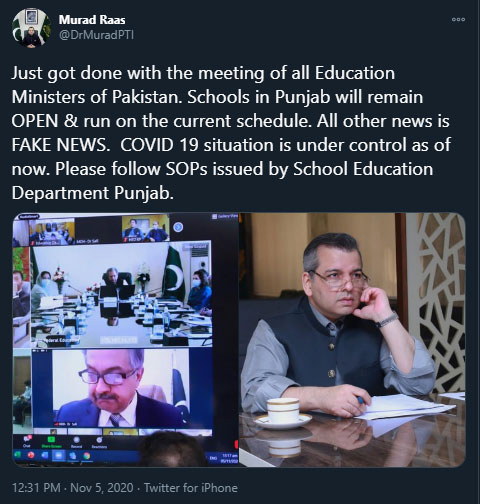Open the photo of man at desk
The image size is (480, 504).
tap(353, 340)
